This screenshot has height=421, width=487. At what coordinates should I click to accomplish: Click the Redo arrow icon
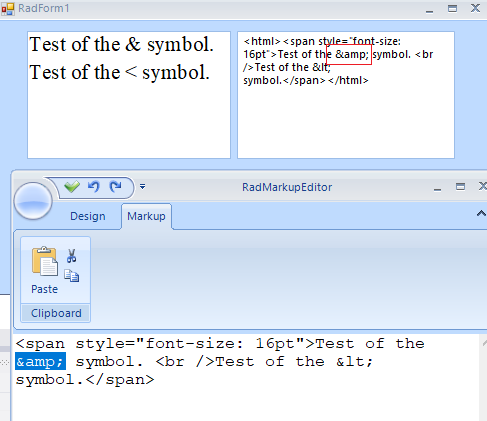point(115,187)
